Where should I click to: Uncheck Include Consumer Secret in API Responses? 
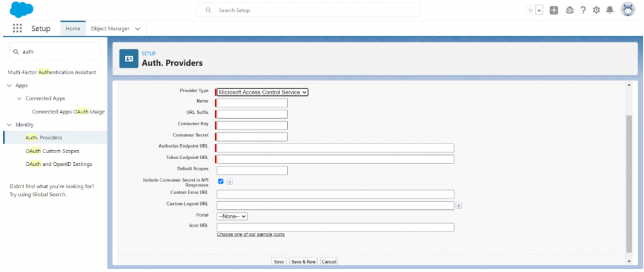(x=221, y=181)
